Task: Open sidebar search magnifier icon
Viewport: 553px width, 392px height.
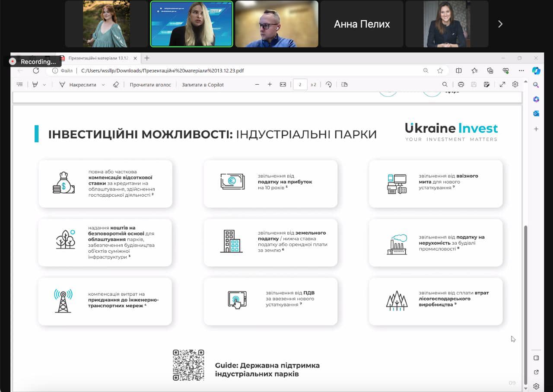Action: pyautogui.click(x=536, y=85)
